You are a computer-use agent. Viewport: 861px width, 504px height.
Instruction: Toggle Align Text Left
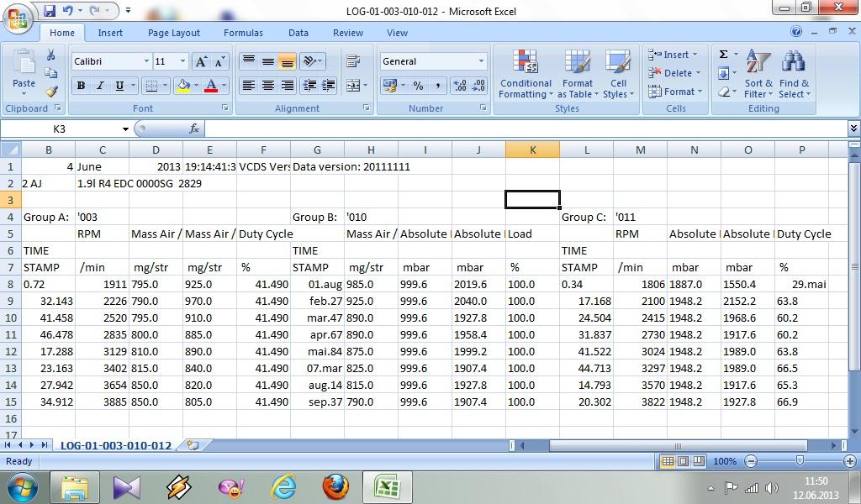click(249, 85)
